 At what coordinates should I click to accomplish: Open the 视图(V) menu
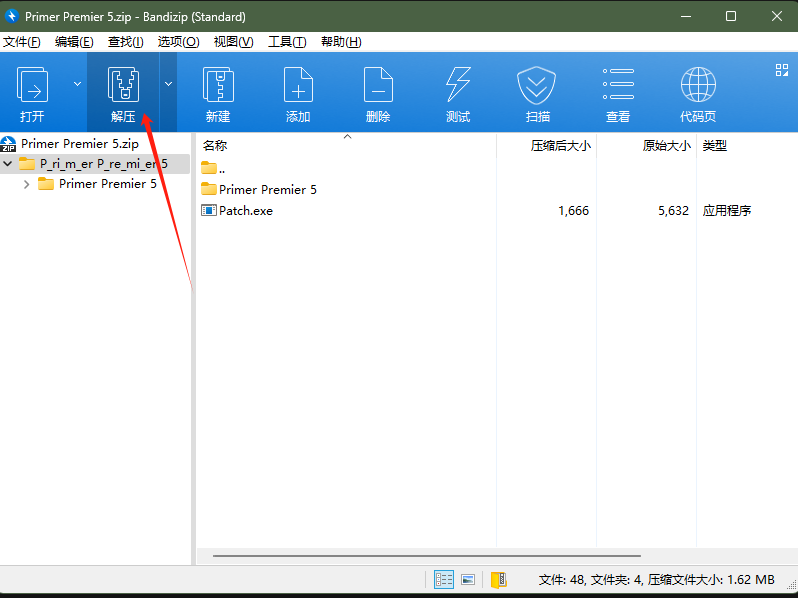coord(234,42)
